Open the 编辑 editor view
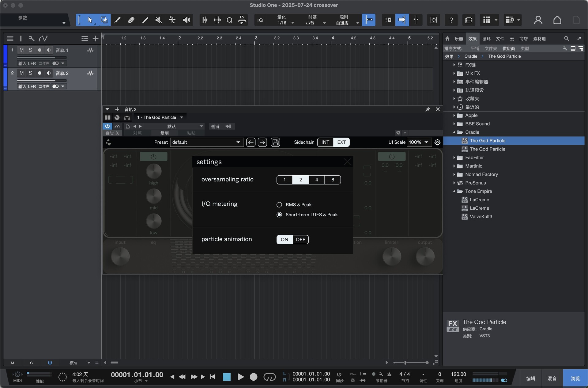 pyautogui.click(x=531, y=378)
